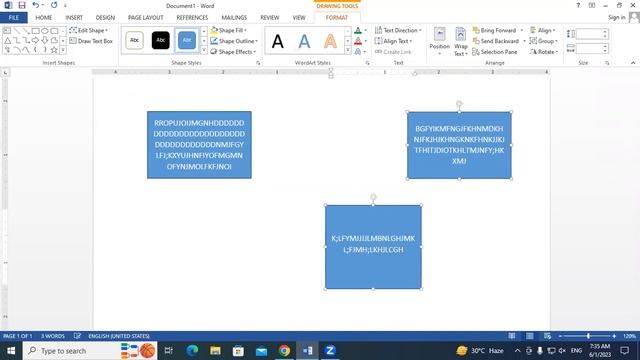Viewport: 640px width, 360px height.
Task: Click the shape height input field
Action: [x=590, y=34]
